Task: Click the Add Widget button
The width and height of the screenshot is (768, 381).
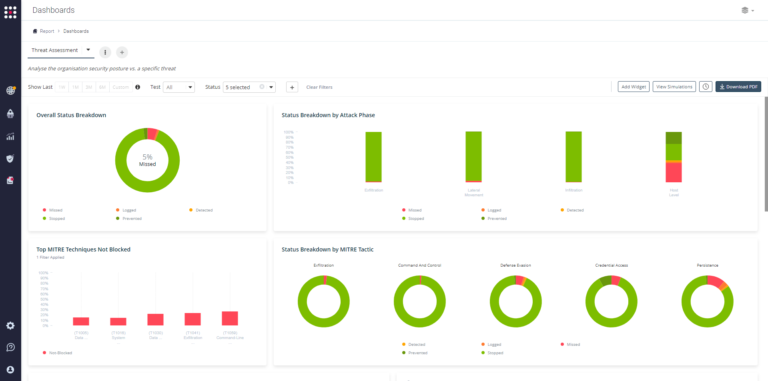Action: [x=633, y=87]
